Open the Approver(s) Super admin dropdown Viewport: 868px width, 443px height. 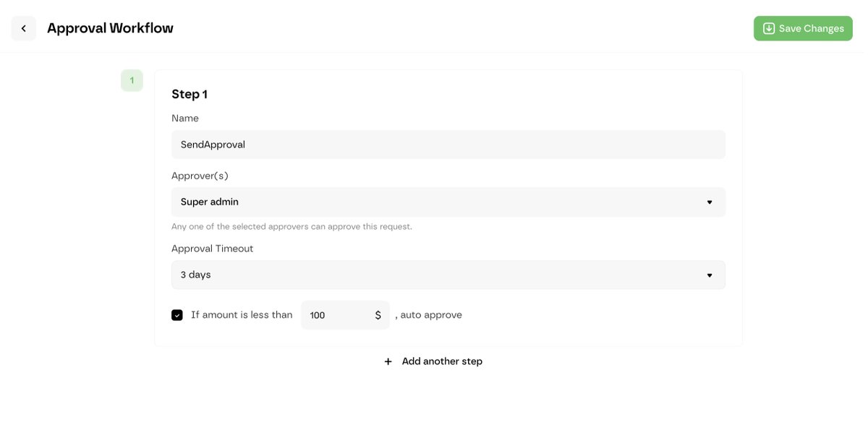(448, 202)
